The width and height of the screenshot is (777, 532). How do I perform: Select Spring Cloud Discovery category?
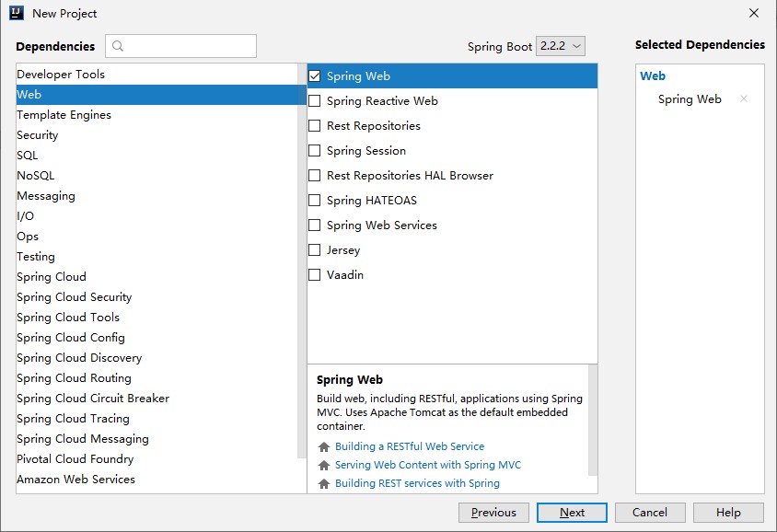(x=157, y=358)
